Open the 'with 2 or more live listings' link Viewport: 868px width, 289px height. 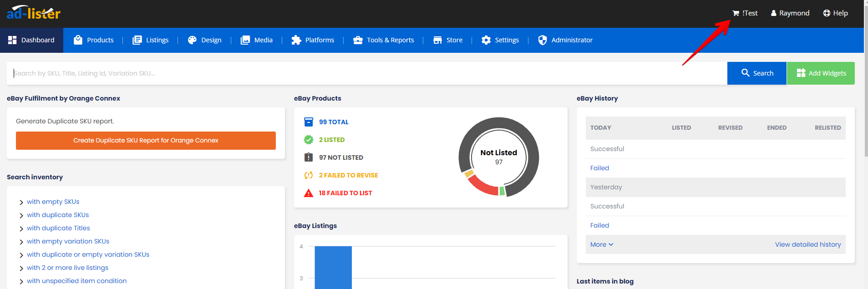click(67, 268)
